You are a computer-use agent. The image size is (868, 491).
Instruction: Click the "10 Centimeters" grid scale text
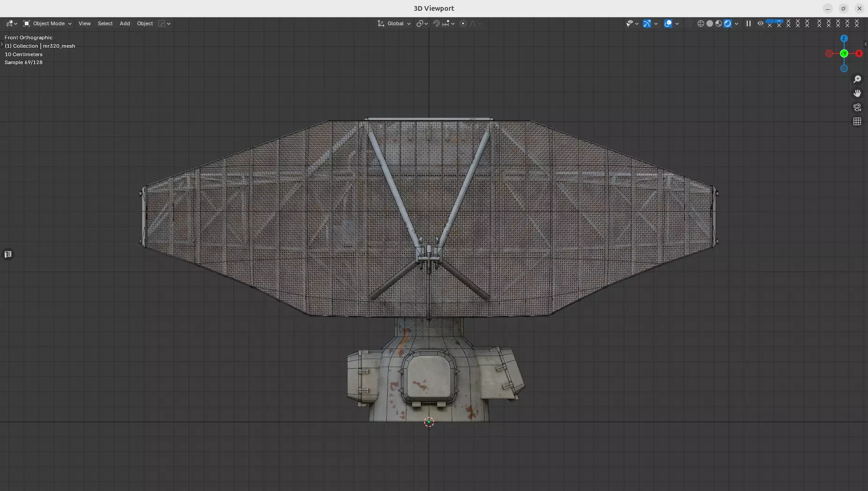click(23, 54)
